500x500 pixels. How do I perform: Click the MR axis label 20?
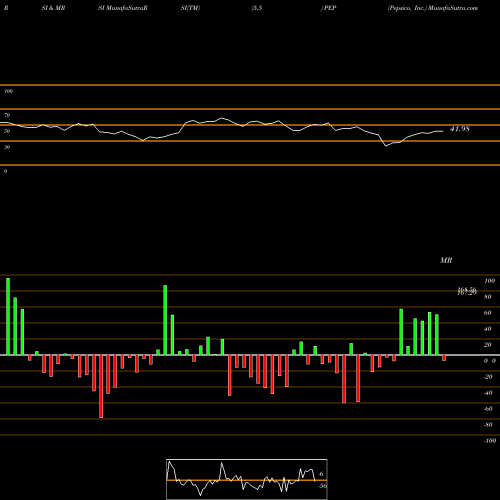(x=488, y=345)
